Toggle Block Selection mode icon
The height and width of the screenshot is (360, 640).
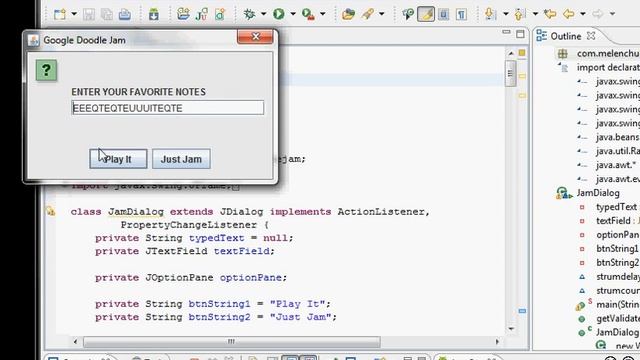coord(444,14)
